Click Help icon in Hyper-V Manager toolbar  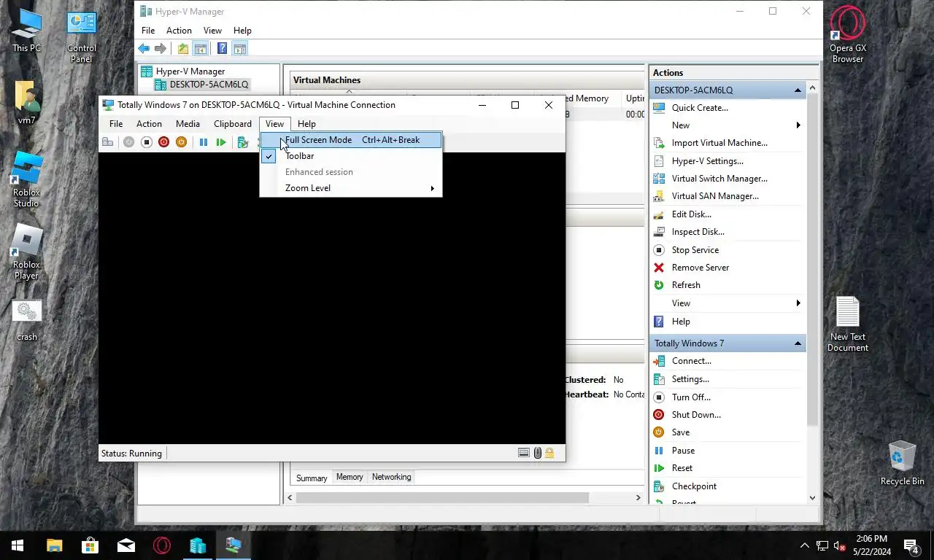click(x=222, y=49)
